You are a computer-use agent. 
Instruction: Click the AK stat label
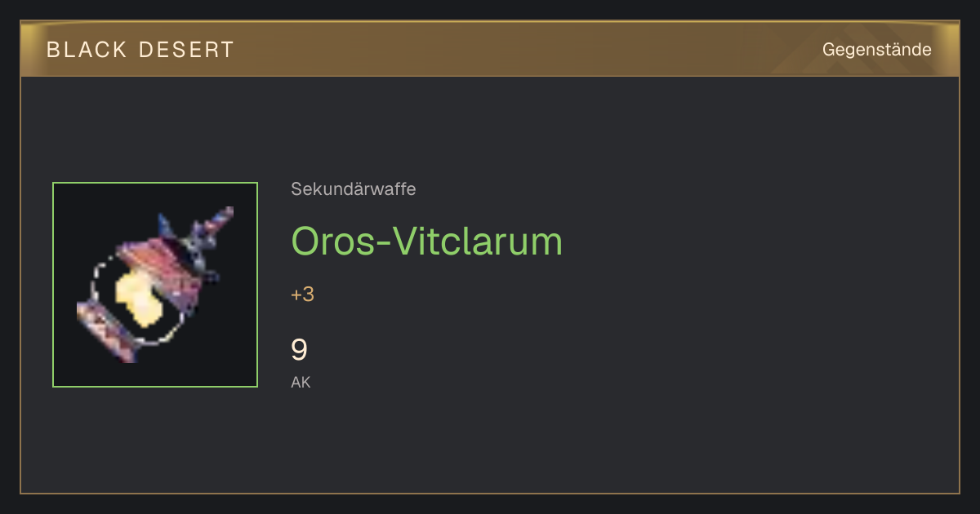[x=301, y=382]
